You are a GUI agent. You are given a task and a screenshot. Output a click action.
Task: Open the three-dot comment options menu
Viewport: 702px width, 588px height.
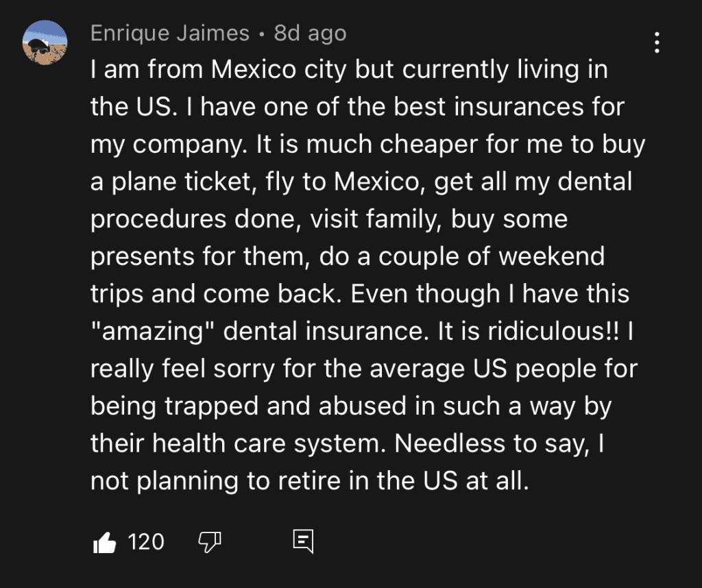656,42
